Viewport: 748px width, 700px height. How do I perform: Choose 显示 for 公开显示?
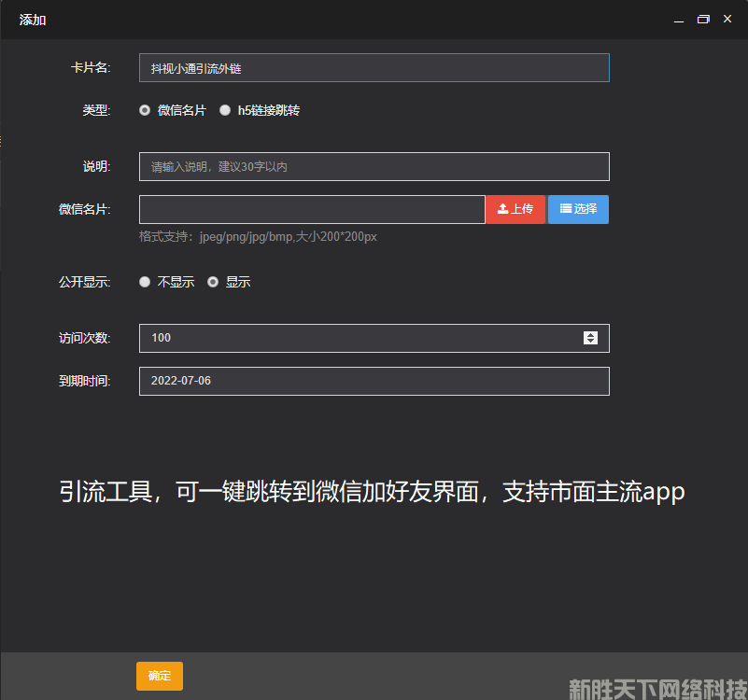[x=213, y=282]
